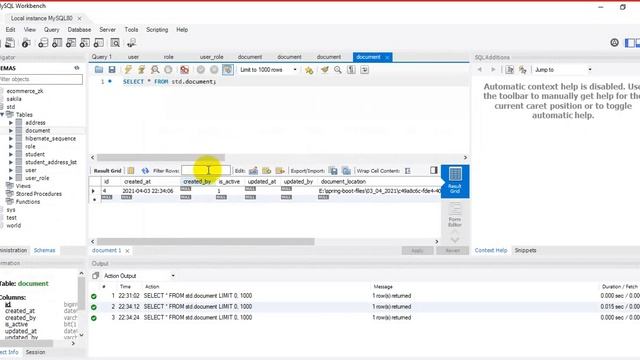Toggle the result side panel icon
The image size is (640, 360).
(x=433, y=170)
